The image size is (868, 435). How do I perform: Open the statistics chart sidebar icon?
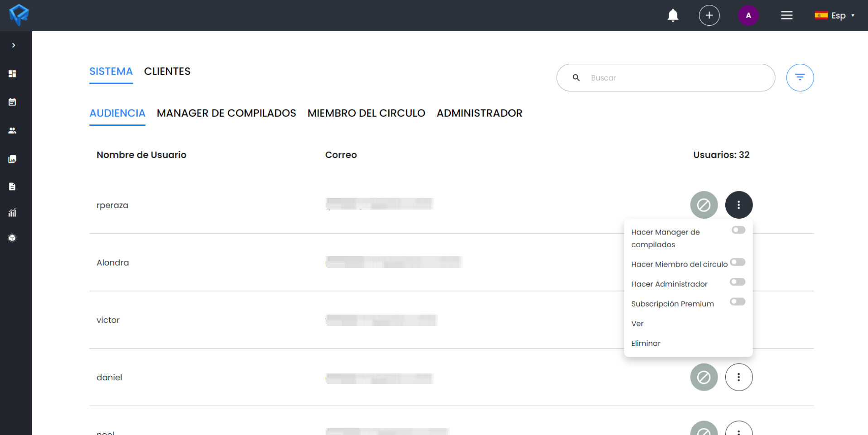tap(12, 212)
